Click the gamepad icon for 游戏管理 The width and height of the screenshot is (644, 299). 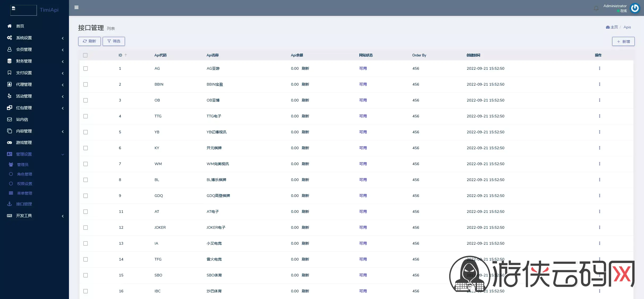pos(10,143)
